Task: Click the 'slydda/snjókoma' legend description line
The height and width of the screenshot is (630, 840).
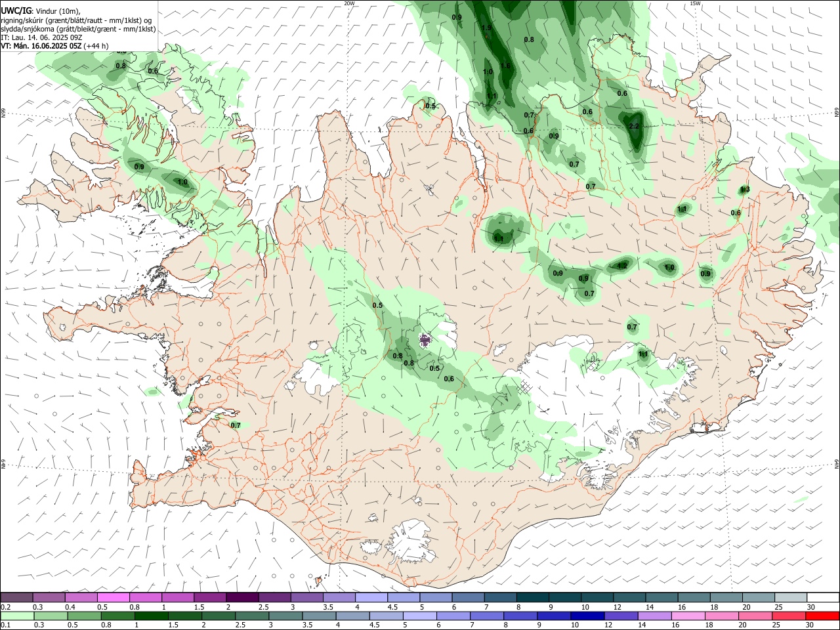Action: (77, 29)
